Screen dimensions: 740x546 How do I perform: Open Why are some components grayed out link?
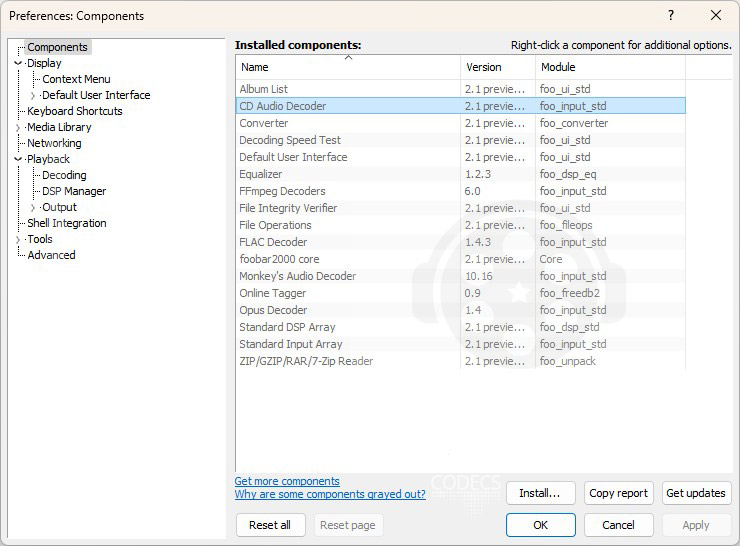[x=330, y=494]
